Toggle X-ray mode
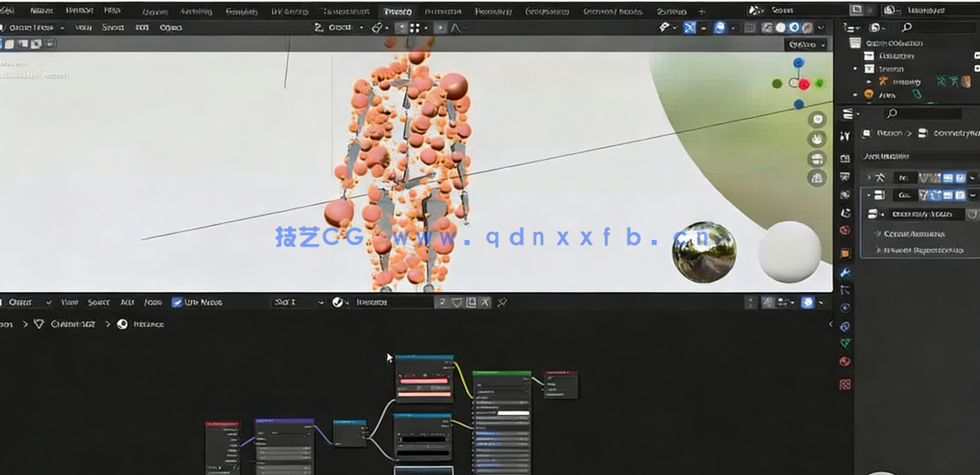 tap(750, 28)
